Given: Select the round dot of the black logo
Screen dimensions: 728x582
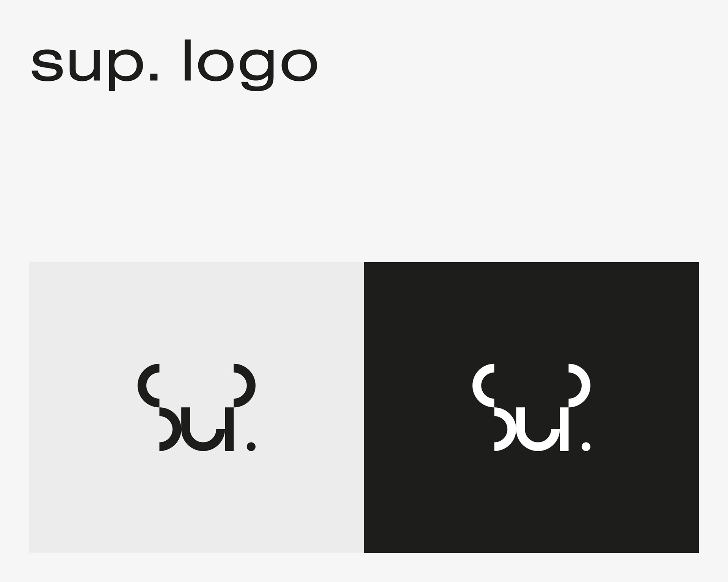Looking at the screenshot, I should pos(251,447).
